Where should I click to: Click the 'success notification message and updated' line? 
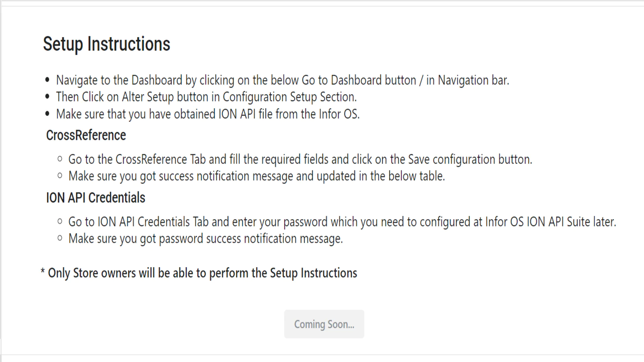click(x=257, y=176)
